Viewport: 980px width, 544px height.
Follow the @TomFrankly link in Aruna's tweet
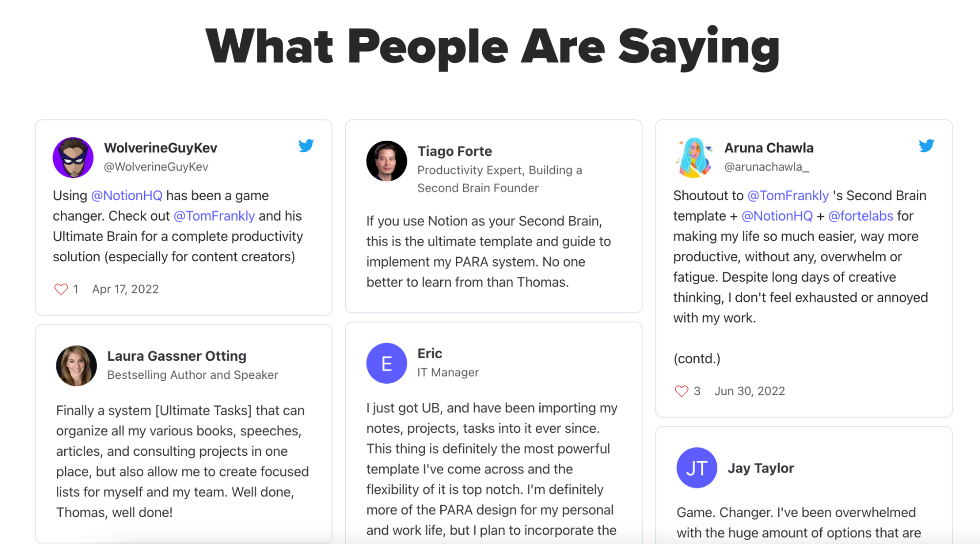[x=788, y=196]
